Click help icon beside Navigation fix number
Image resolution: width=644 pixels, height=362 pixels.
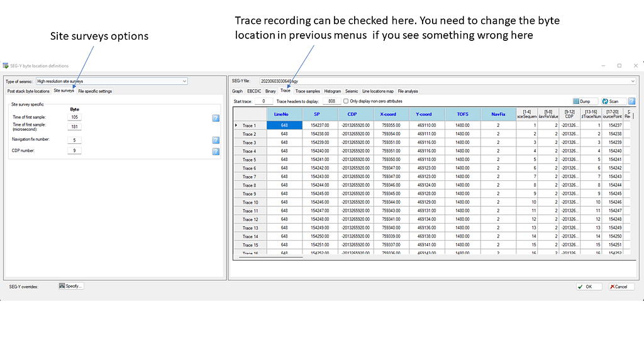point(216,140)
